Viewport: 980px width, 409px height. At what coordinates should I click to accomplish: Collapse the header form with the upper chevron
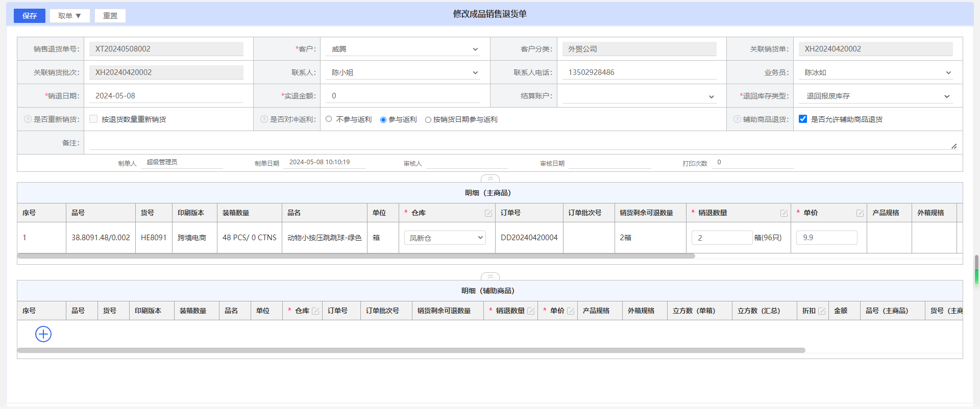tap(490, 178)
